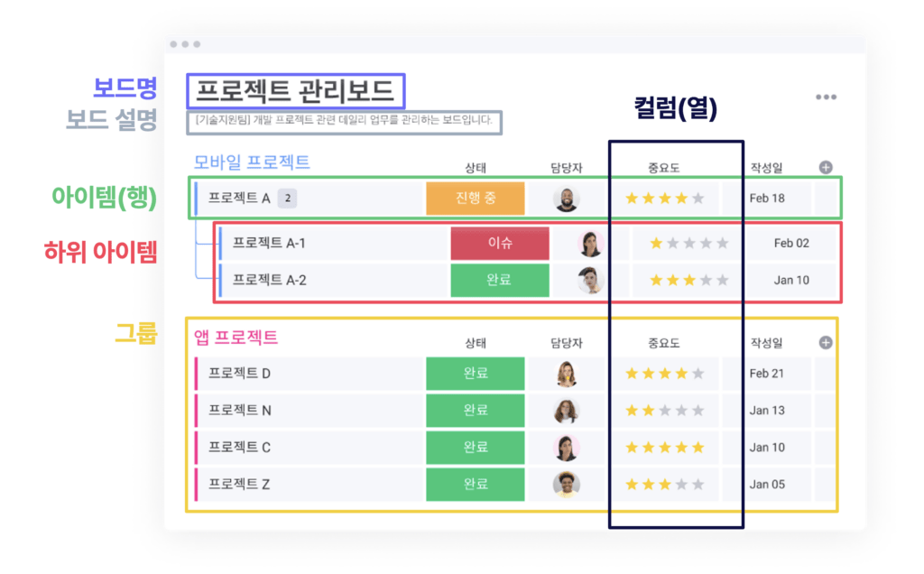Image resolution: width=924 pixels, height=574 pixels.
Task: Toggle subitems badge on 프로젝트 A
Action: point(286,198)
